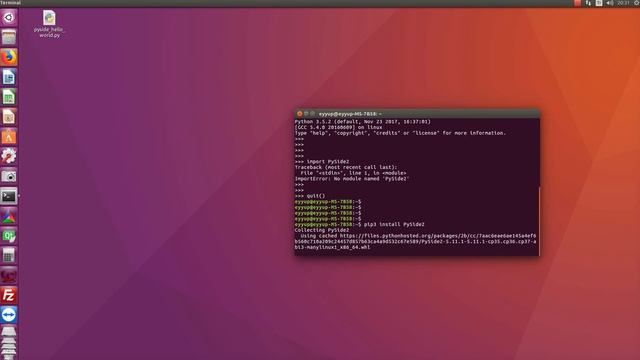Open System Settings gear-and-wrench icon
The height and width of the screenshot is (360, 640).
[x=9, y=156]
